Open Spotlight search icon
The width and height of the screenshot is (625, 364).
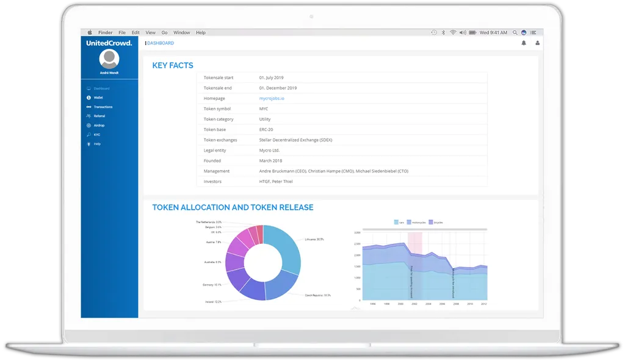[x=515, y=33]
